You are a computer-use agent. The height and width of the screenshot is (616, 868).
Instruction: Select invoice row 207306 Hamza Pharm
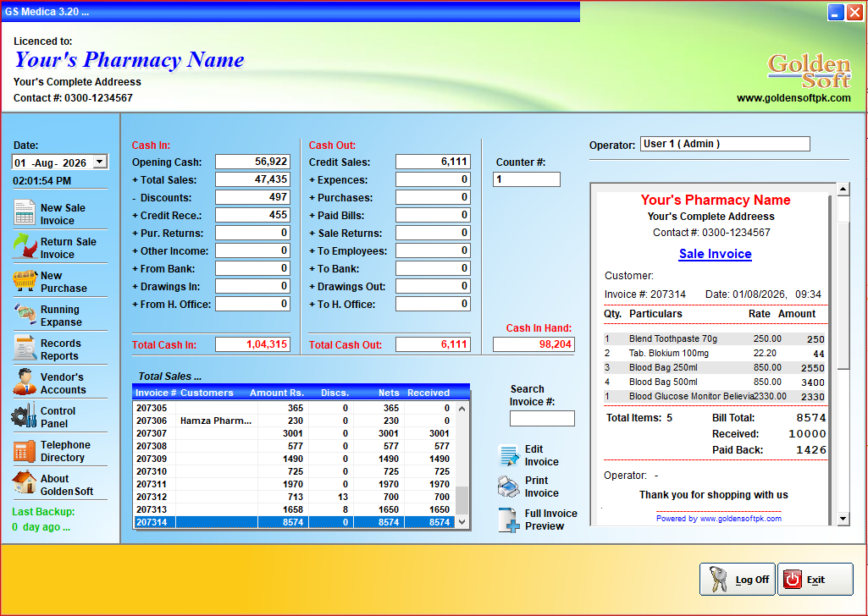(295, 421)
